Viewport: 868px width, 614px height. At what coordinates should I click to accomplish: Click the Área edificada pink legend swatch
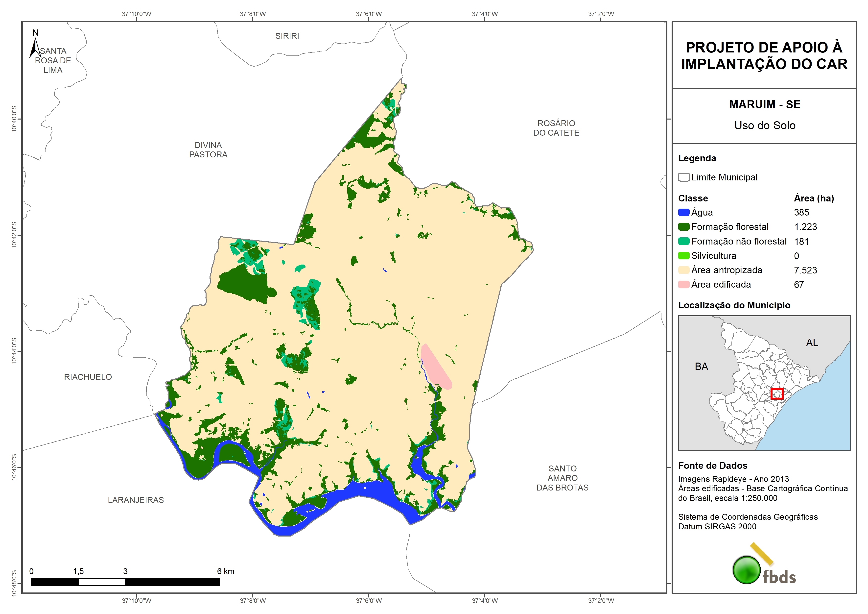[x=683, y=285]
